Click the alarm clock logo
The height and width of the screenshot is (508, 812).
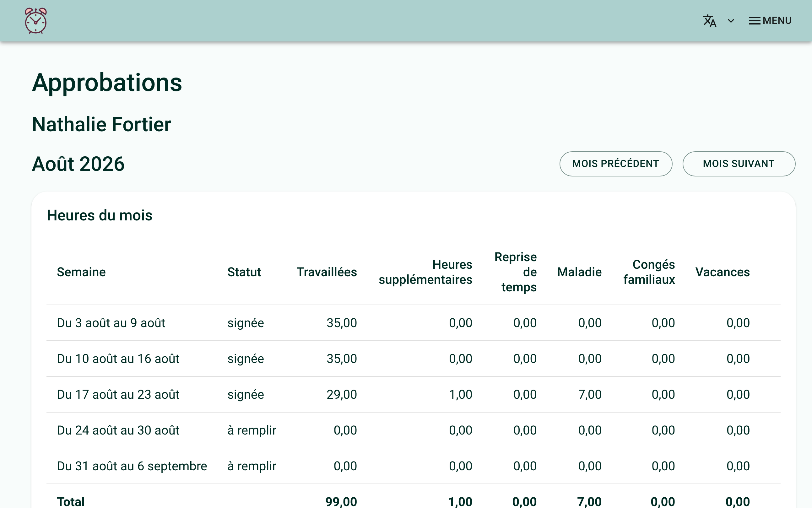click(35, 21)
